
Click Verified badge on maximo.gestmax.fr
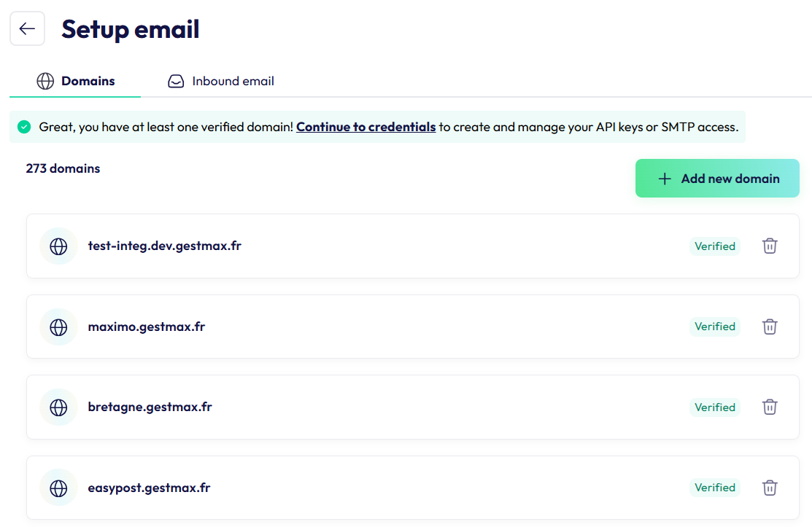click(715, 327)
